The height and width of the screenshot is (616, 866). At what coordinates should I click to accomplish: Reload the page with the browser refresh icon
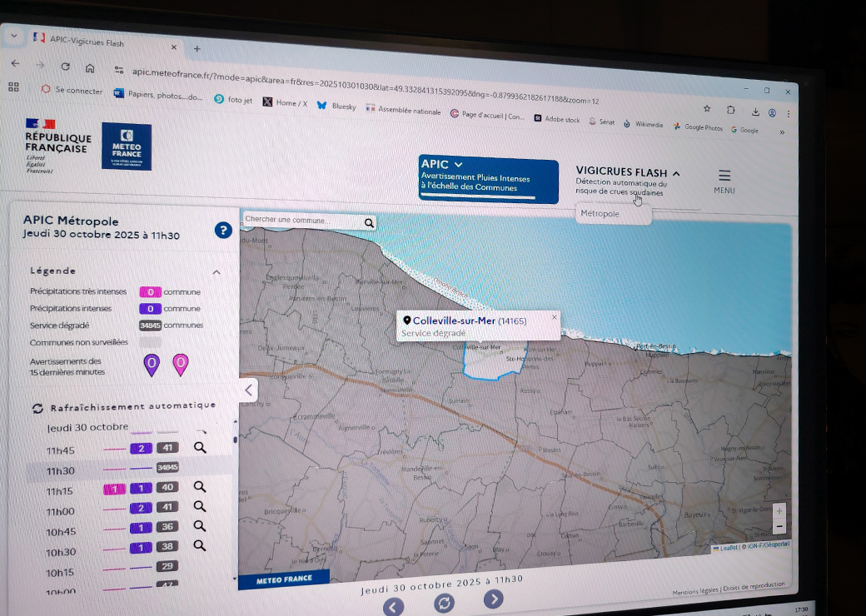click(65, 68)
